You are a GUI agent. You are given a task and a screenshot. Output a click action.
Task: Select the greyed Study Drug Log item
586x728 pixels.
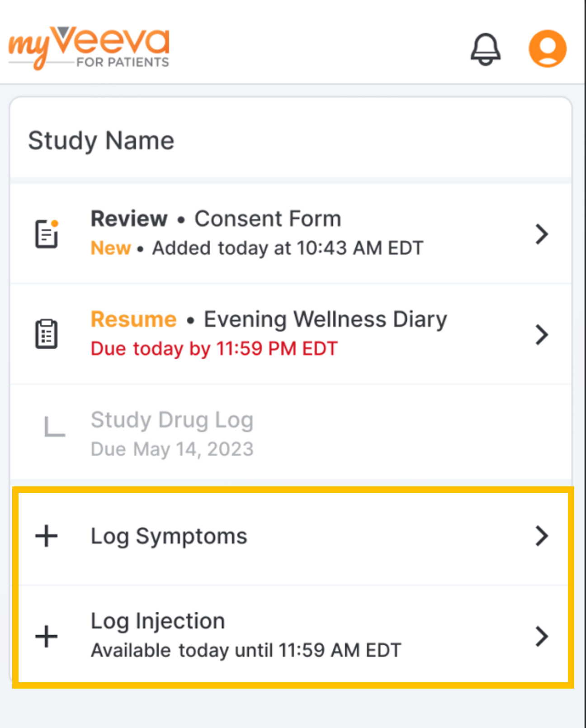coord(172,420)
